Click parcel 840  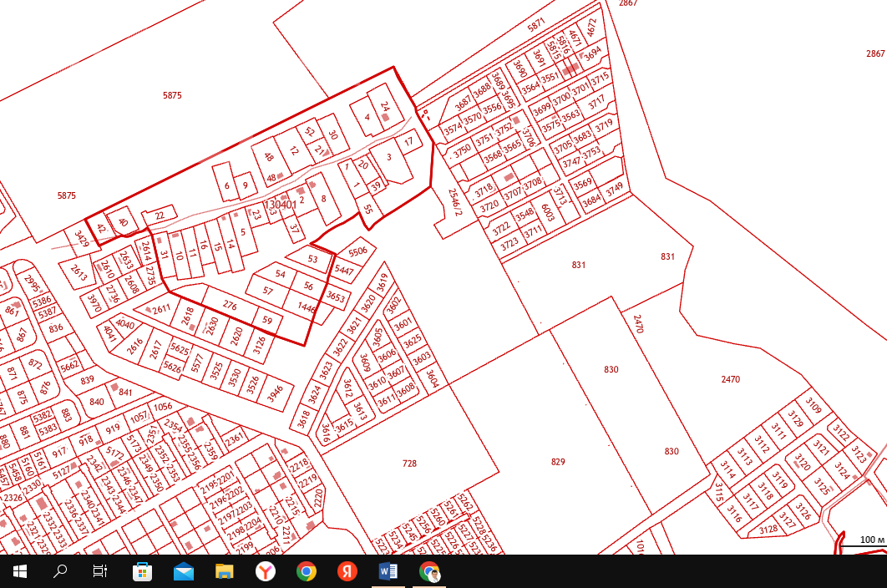tap(97, 401)
